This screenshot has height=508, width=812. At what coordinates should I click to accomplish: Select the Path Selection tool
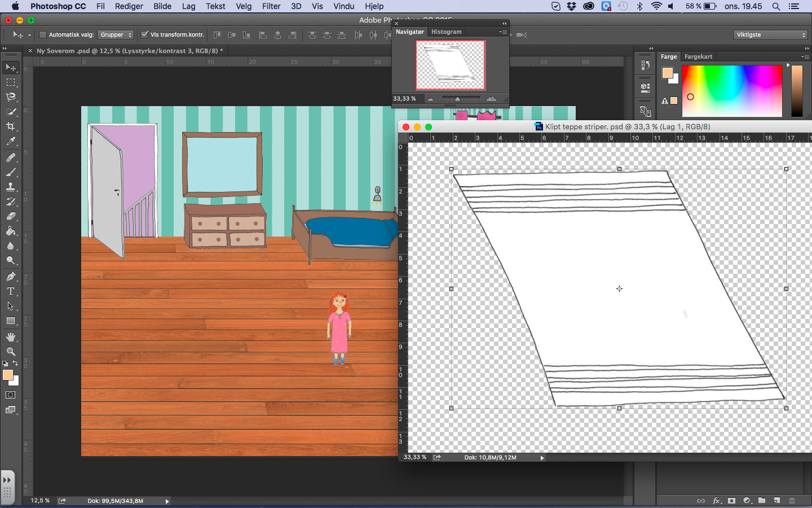coord(11,306)
